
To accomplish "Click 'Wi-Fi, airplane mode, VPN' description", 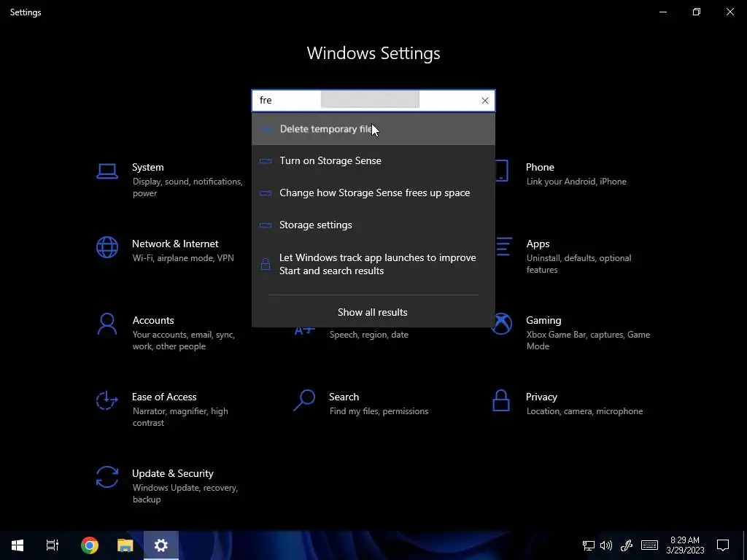I will pyautogui.click(x=183, y=258).
